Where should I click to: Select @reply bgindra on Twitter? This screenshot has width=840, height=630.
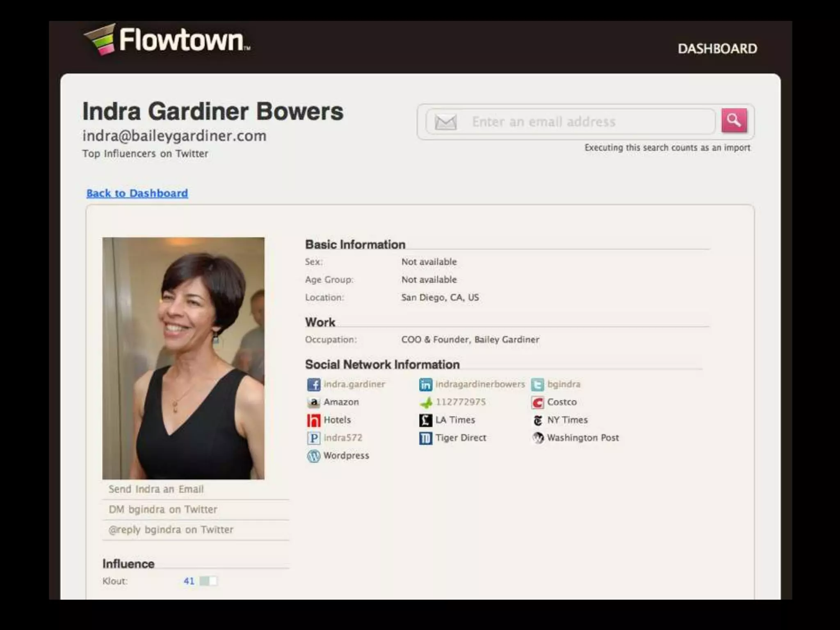click(171, 530)
